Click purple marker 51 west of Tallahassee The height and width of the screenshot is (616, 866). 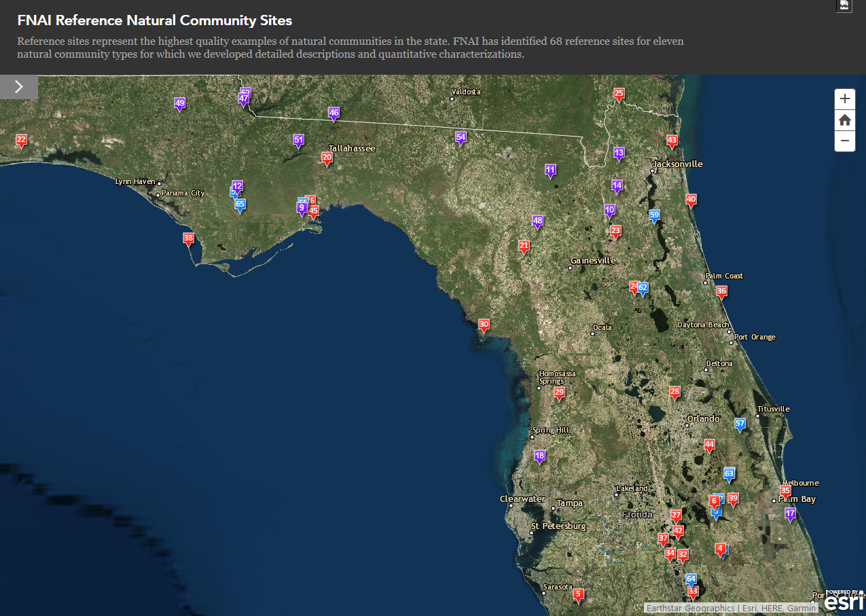click(298, 139)
